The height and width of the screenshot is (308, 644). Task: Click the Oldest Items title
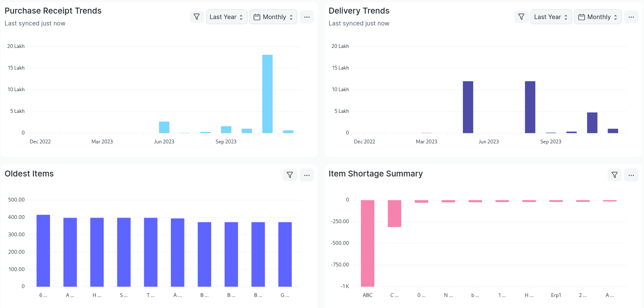click(x=29, y=174)
